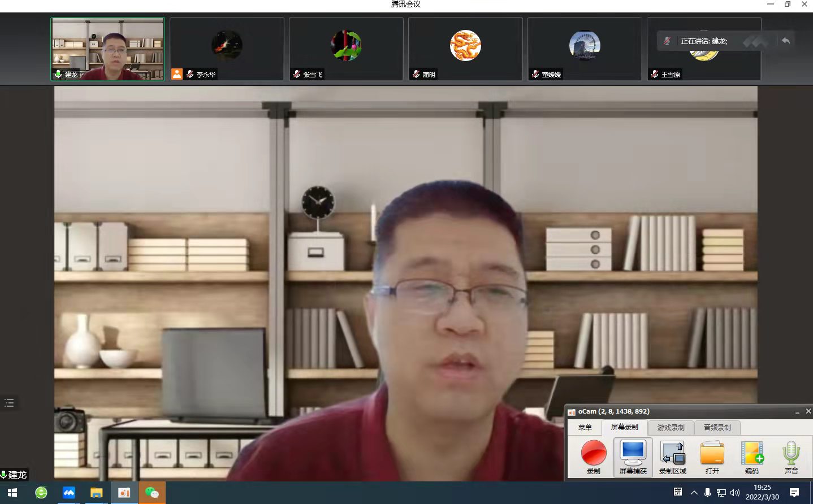
Task: Toggle the system volume icon in the tray
Action: [735, 493]
